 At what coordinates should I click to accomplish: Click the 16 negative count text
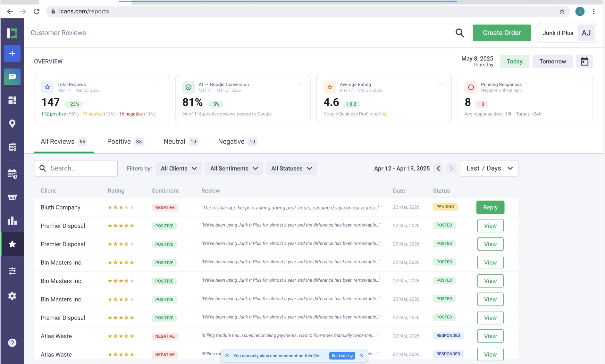point(131,114)
